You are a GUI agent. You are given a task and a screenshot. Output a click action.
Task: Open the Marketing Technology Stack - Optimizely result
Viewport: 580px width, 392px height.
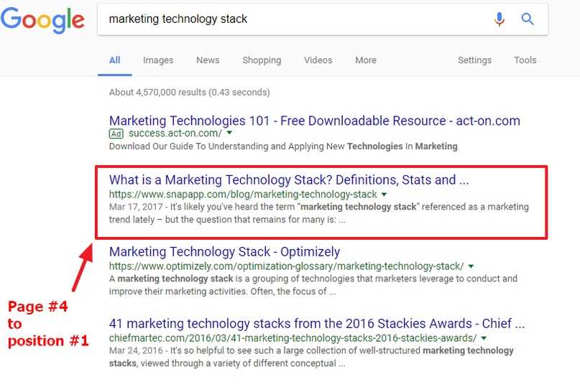(x=224, y=251)
